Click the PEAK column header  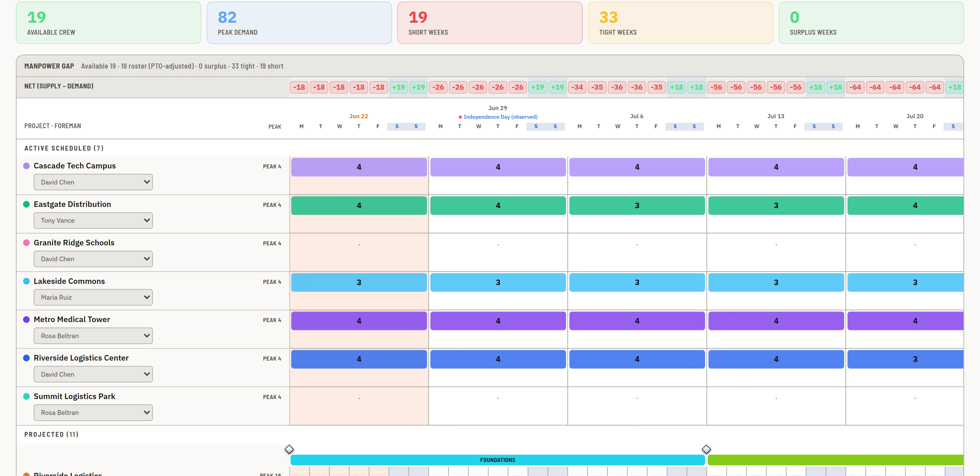[275, 127]
